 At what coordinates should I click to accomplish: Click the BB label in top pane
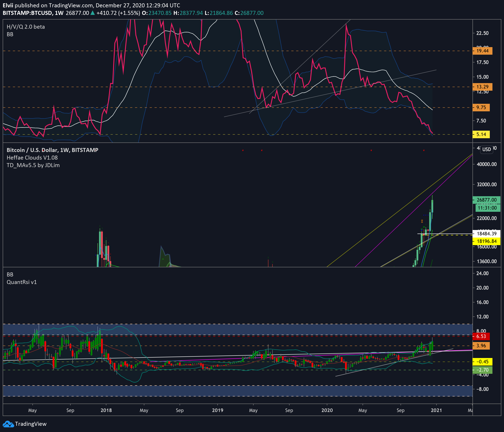point(10,34)
